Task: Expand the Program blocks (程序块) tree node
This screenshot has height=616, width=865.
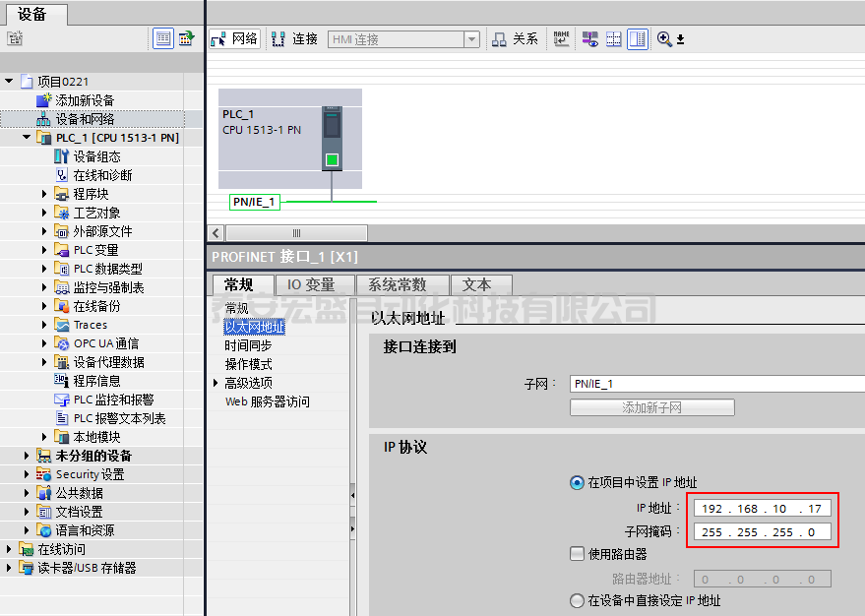Action: tap(44, 194)
